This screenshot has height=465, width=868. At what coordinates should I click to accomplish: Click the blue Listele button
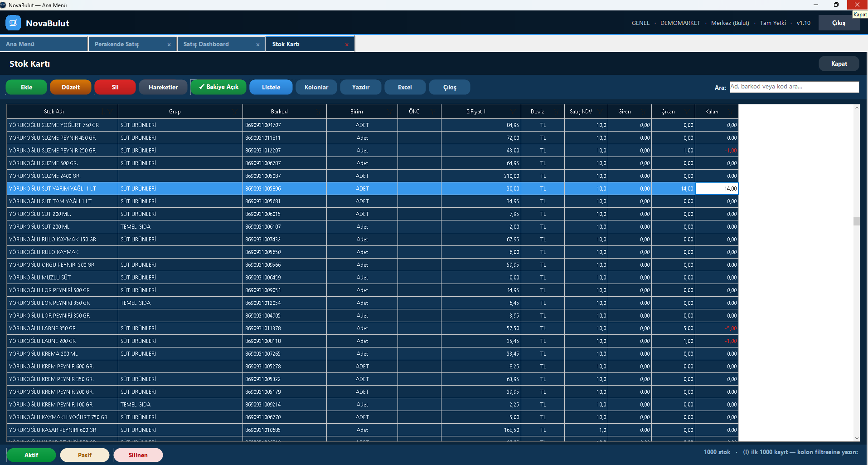(x=271, y=87)
